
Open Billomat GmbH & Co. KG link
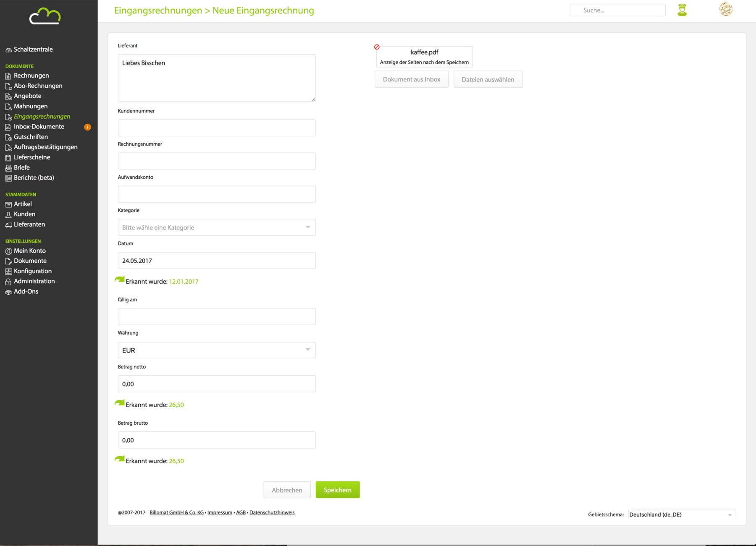click(176, 512)
